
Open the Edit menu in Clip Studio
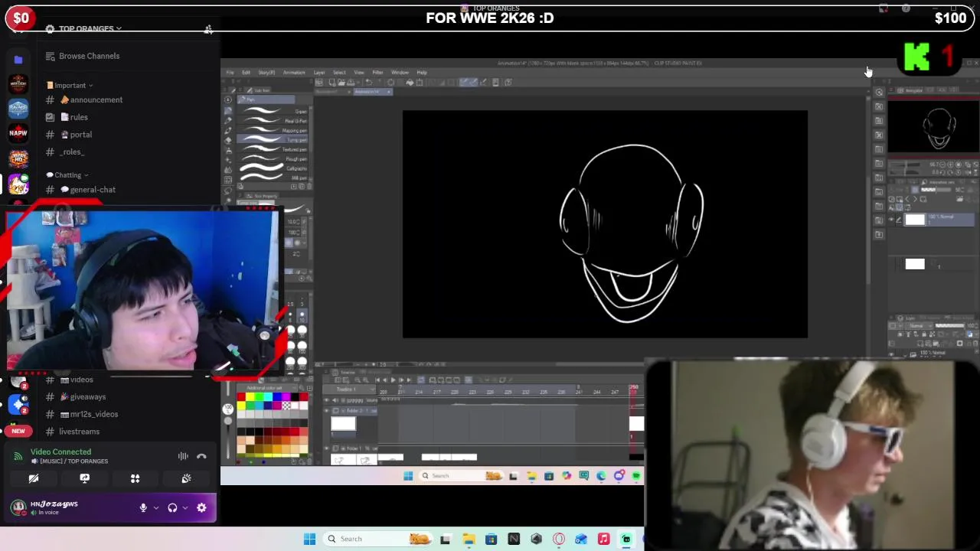click(246, 73)
